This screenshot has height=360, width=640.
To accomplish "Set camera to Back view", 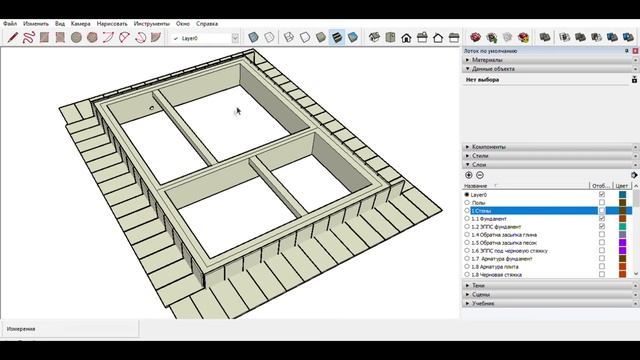I will [x=438, y=38].
